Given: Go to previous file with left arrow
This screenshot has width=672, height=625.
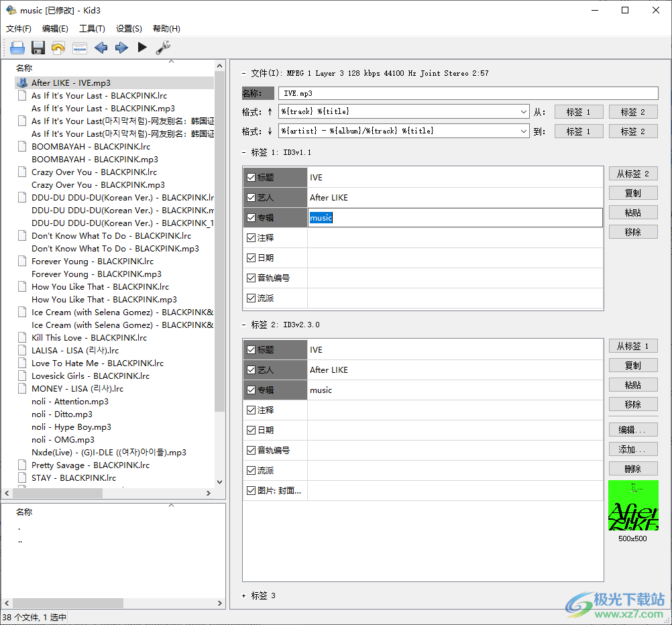Looking at the screenshot, I should 101,48.
